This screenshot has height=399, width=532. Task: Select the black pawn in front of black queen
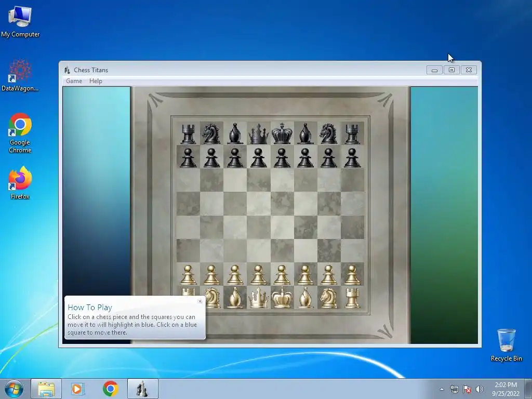[x=259, y=158]
